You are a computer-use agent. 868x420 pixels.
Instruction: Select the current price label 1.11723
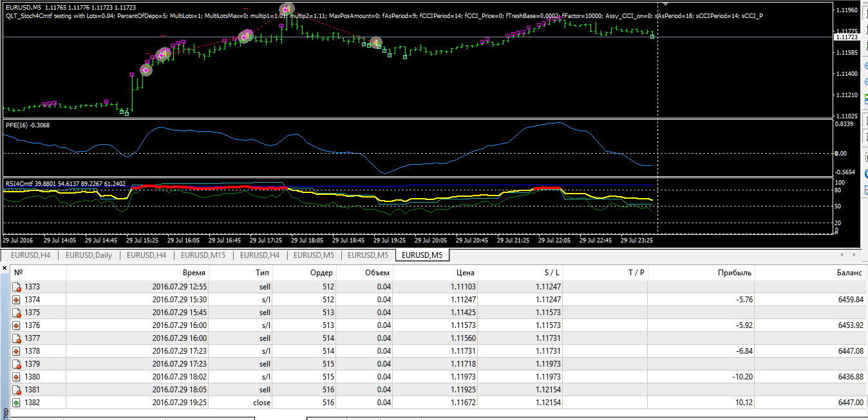[845, 37]
